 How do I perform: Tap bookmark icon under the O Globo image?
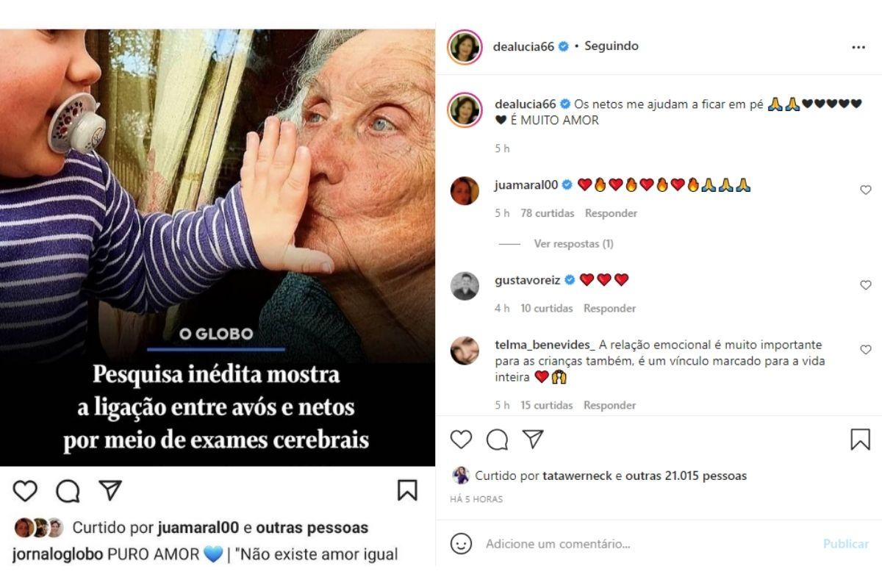[x=407, y=490]
